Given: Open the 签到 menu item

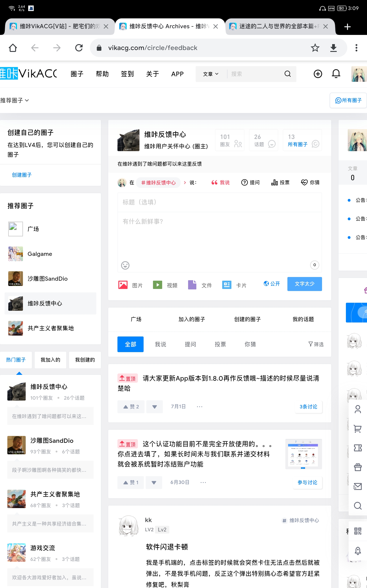Looking at the screenshot, I should tap(127, 74).
